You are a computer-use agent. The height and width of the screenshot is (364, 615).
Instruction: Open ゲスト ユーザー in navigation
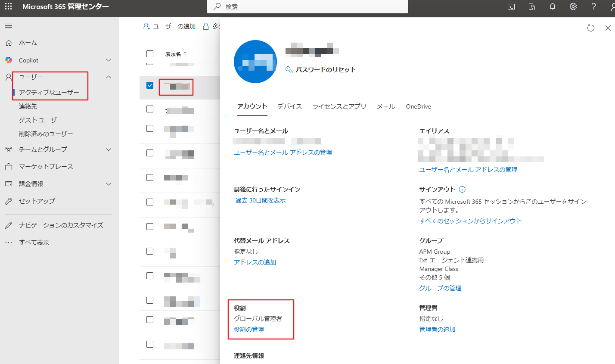(40, 120)
